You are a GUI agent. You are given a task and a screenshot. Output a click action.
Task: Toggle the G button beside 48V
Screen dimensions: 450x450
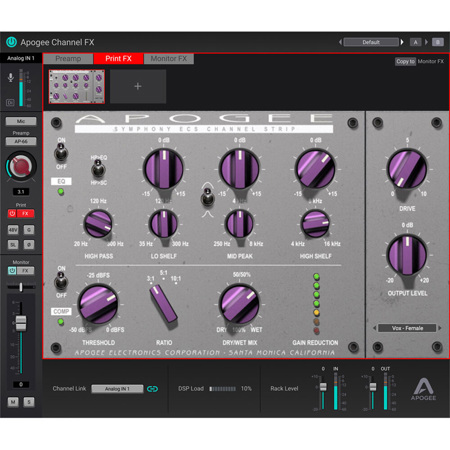click(29, 230)
